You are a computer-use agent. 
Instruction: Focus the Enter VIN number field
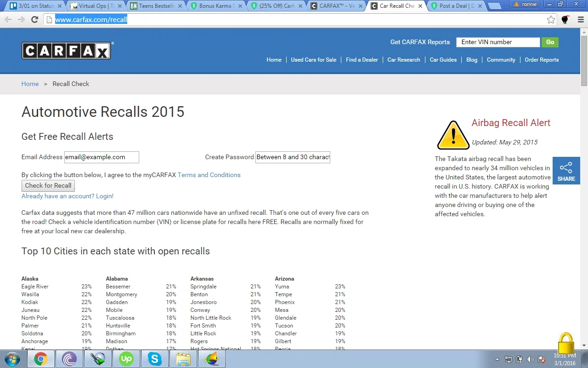tap(498, 42)
